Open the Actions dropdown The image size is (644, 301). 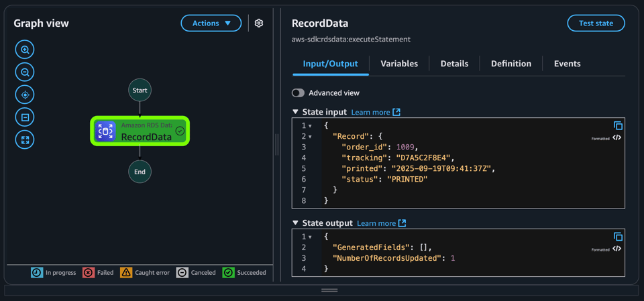(211, 23)
